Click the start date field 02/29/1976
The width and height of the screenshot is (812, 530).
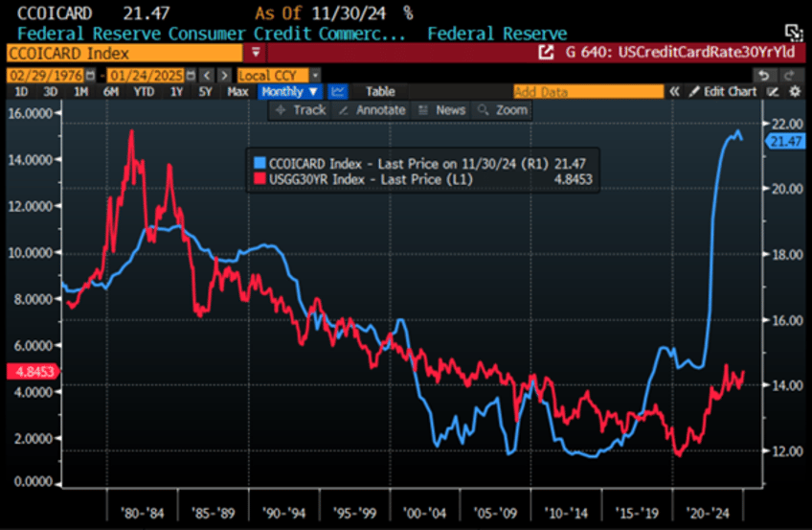46,76
